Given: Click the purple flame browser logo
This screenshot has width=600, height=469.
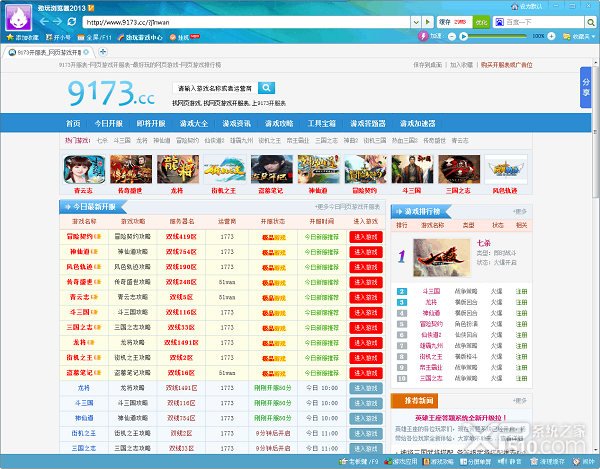Looking at the screenshot, I should pos(18,18).
